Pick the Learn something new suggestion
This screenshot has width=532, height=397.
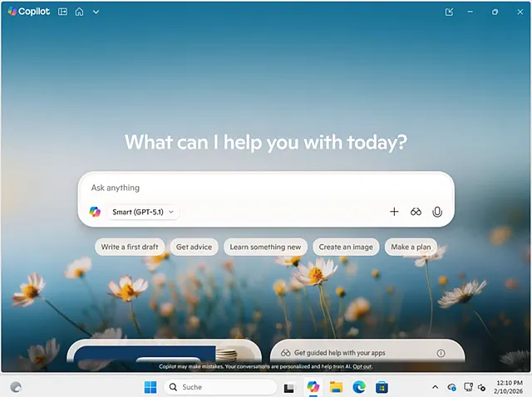pyautogui.click(x=265, y=247)
